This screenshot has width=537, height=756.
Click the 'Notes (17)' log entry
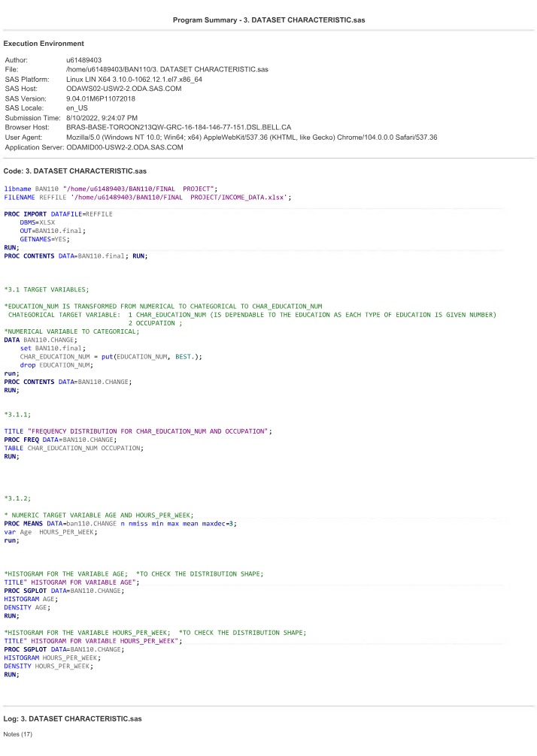[18, 734]
